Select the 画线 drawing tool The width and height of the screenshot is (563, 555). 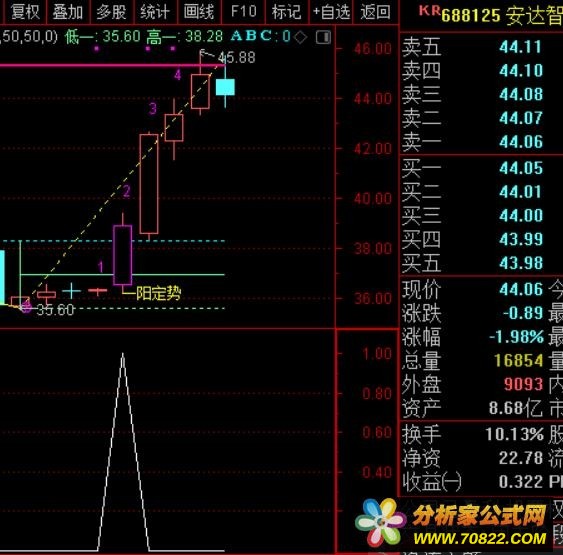point(199,12)
